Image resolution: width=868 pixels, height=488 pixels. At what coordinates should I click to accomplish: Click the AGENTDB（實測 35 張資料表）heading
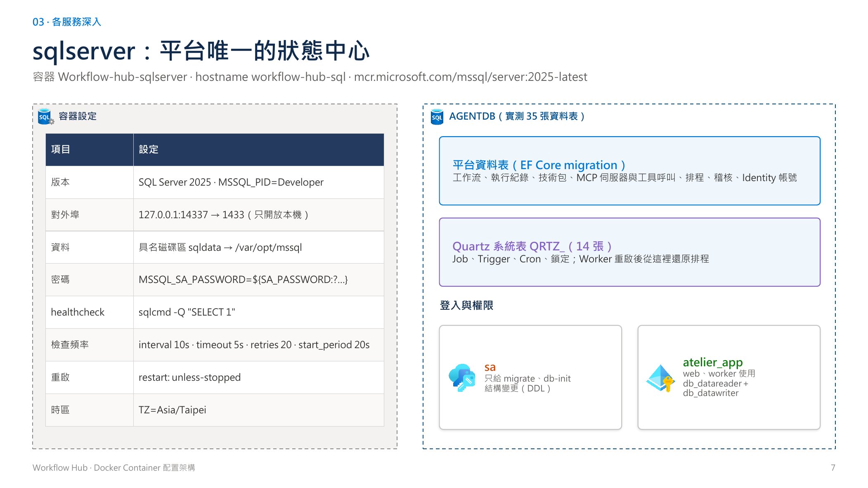pyautogui.click(x=517, y=116)
